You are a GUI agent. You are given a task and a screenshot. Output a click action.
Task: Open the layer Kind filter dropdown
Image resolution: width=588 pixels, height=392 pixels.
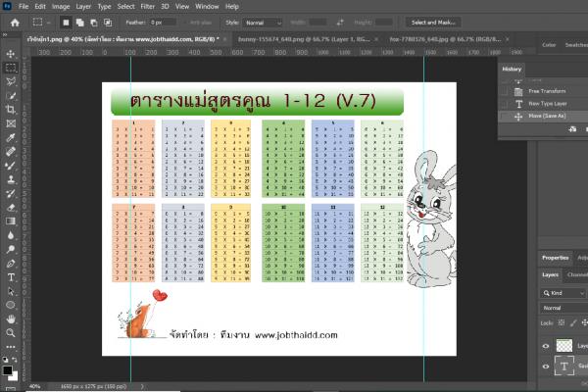pos(563,293)
